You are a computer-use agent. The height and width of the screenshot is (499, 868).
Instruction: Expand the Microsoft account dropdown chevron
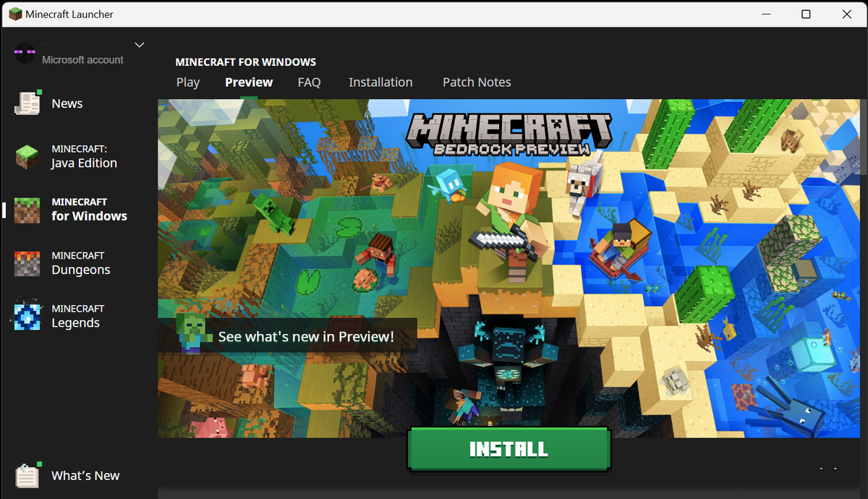click(140, 45)
